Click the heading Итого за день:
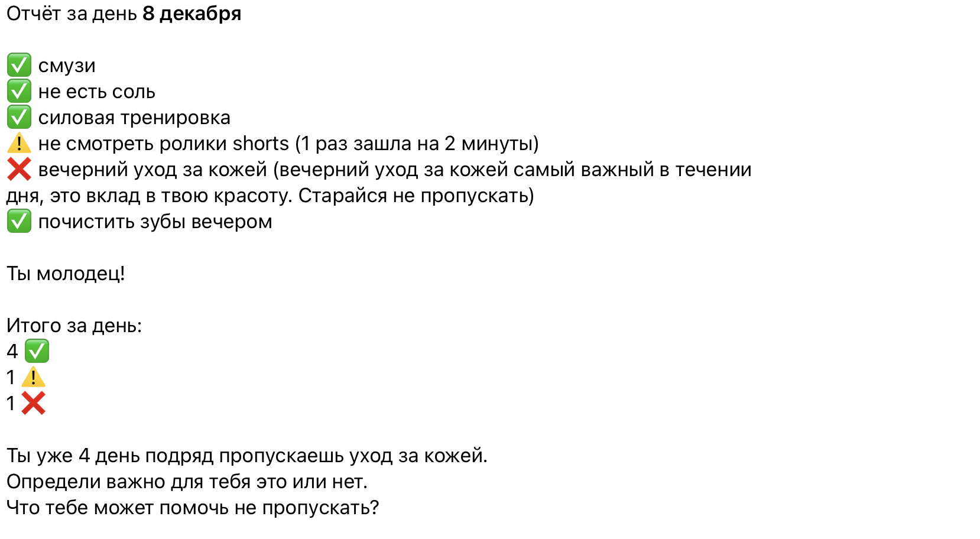Screen dimensions: 980x539 (74, 326)
